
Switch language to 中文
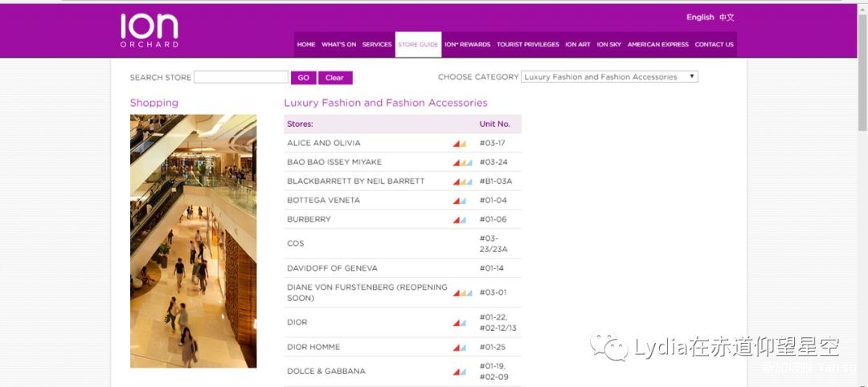tap(727, 17)
